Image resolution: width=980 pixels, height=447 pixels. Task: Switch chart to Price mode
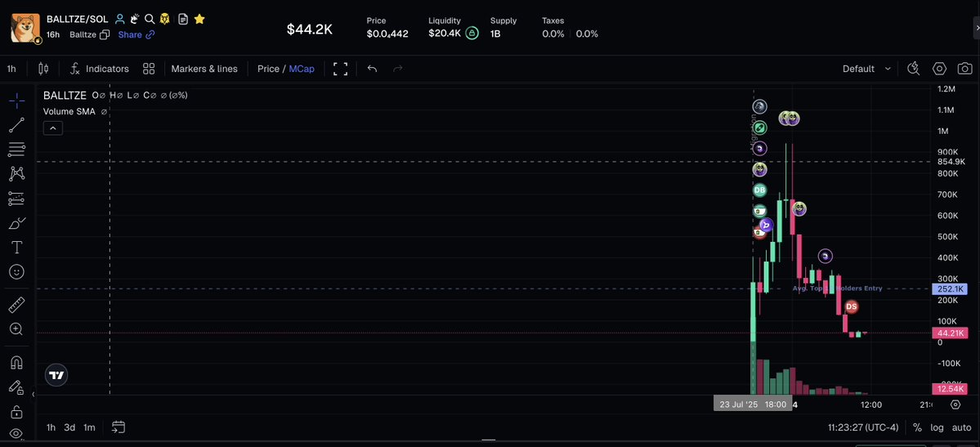[268, 69]
